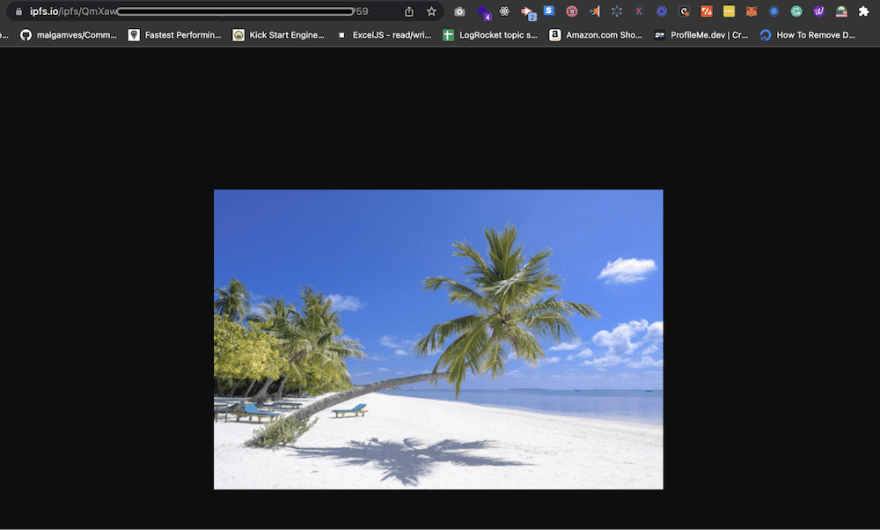Open the Fastest Performing bookmark

tap(175, 35)
